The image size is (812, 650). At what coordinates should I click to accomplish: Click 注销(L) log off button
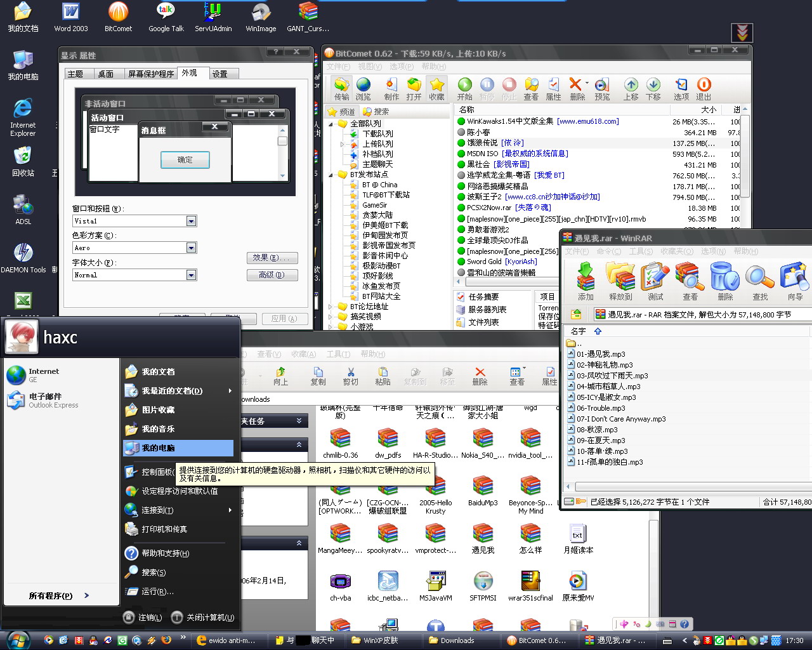click(x=143, y=617)
